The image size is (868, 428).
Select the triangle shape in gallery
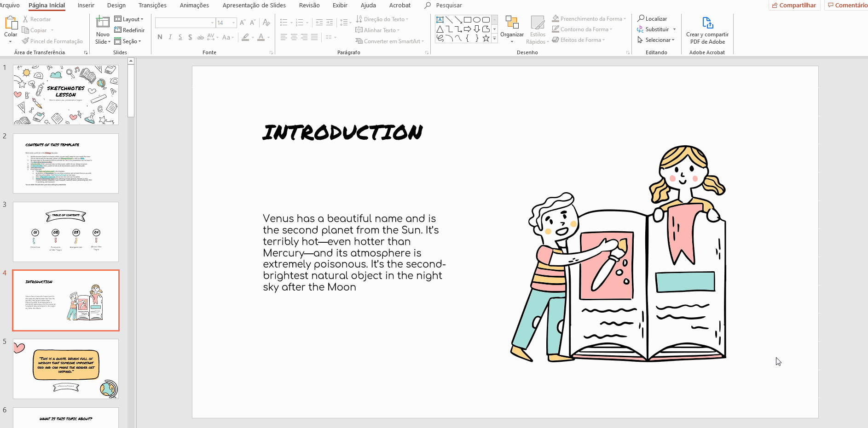pos(440,29)
